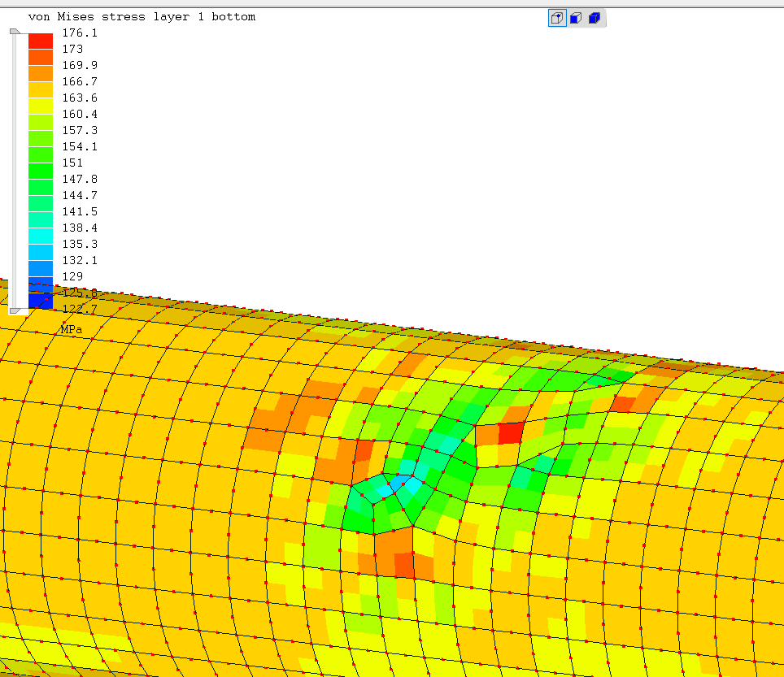Image resolution: width=784 pixels, height=677 pixels.
Task: Click the orange-red 173 legend color swatch
Action: click(41, 57)
